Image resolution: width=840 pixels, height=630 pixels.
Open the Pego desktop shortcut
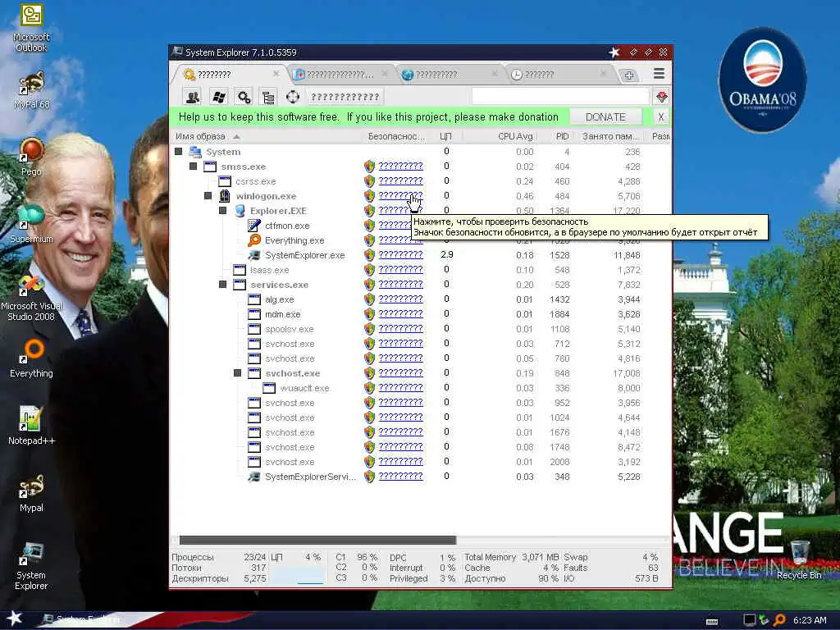click(x=31, y=157)
